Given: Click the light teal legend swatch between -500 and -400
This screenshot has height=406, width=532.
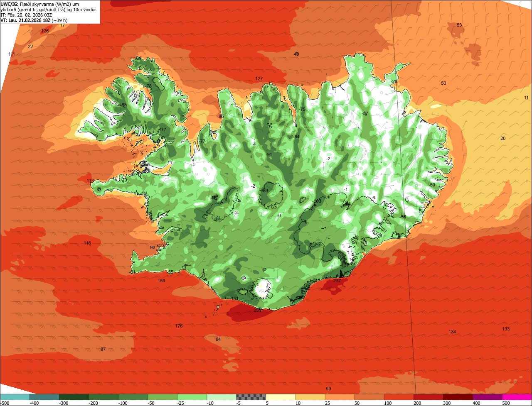Looking at the screenshot, I should click(15, 397).
